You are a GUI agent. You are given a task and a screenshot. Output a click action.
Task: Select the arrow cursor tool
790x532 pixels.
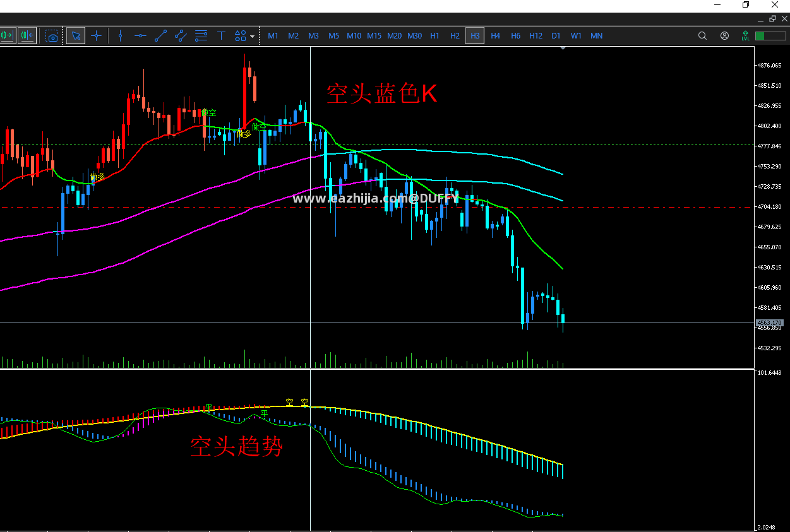(76, 36)
